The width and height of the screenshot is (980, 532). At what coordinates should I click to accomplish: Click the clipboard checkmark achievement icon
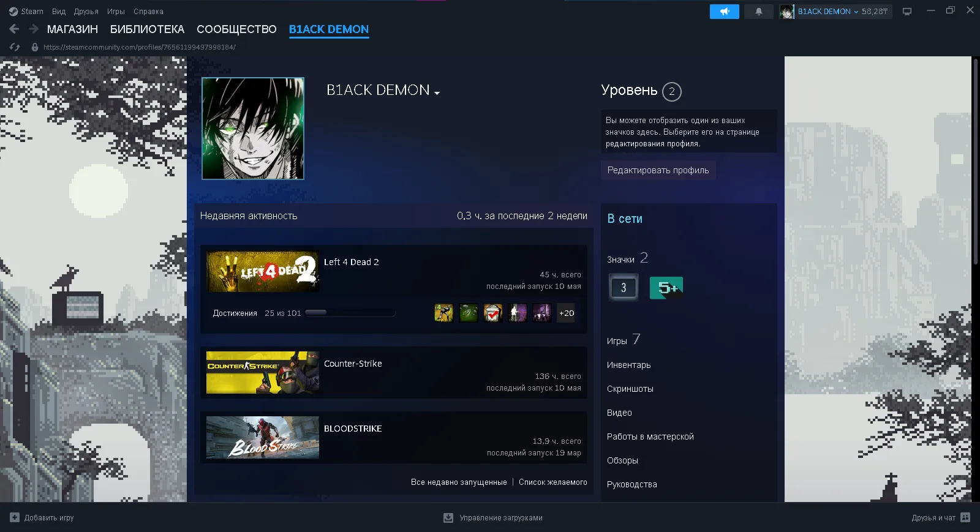(x=493, y=313)
